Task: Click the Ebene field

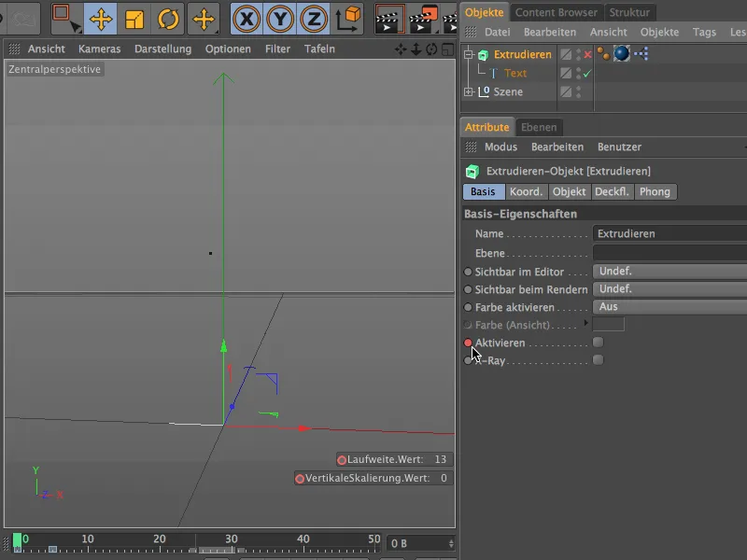Action: [x=669, y=253]
